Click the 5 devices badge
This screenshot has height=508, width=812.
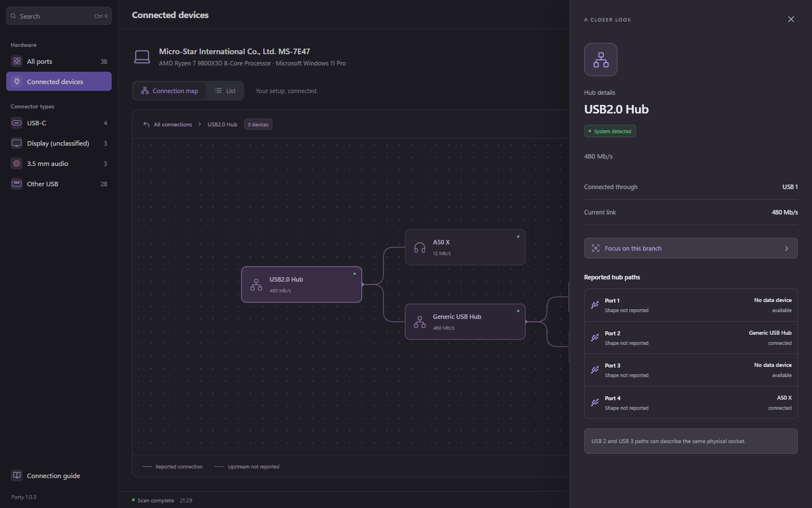258,124
